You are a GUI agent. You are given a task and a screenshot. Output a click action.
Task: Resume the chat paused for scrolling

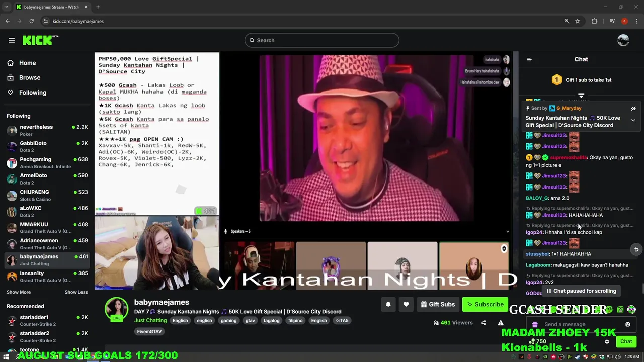[581, 291]
